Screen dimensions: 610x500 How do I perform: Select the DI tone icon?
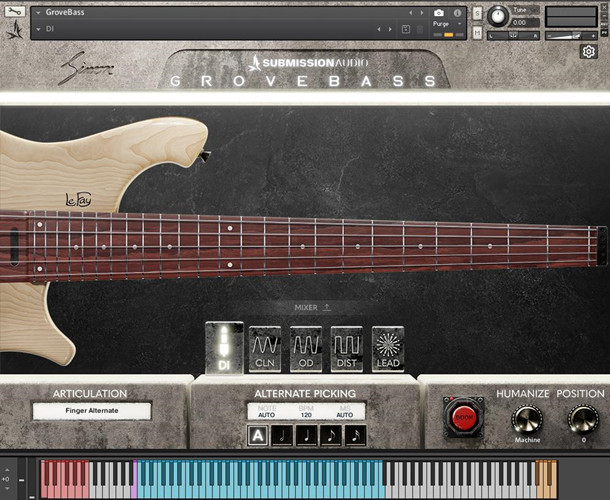coord(224,348)
